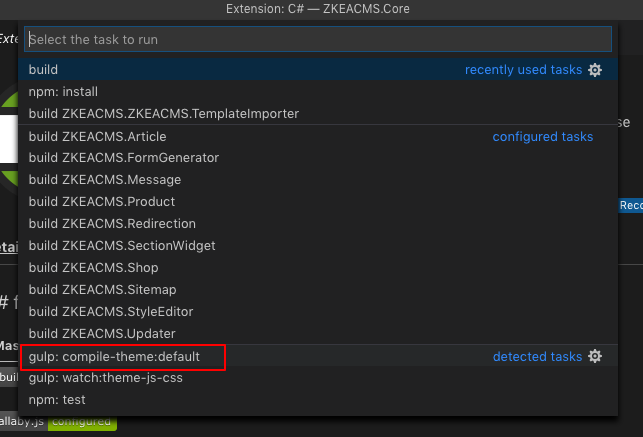643x437 pixels.
Task: Run the npm: install task
Action: [x=318, y=92]
